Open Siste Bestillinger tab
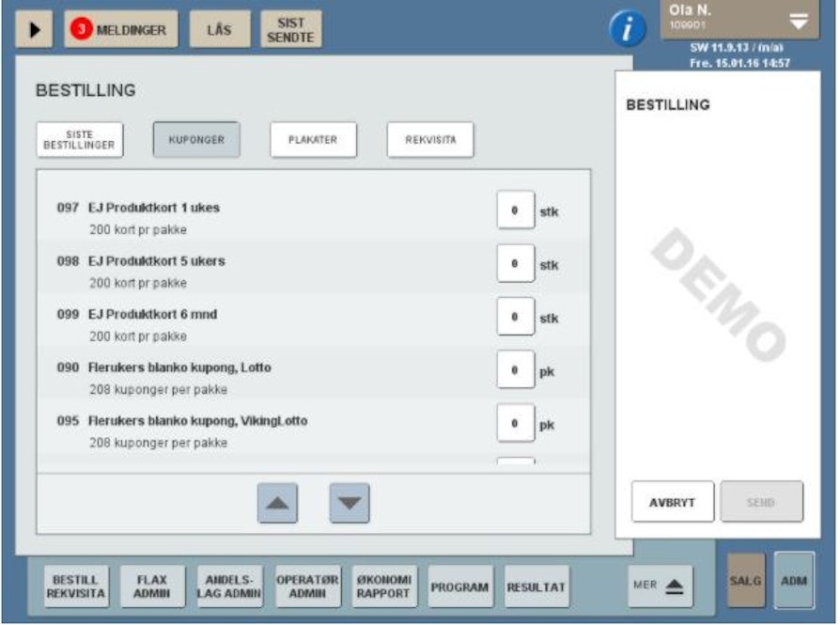 (80, 140)
